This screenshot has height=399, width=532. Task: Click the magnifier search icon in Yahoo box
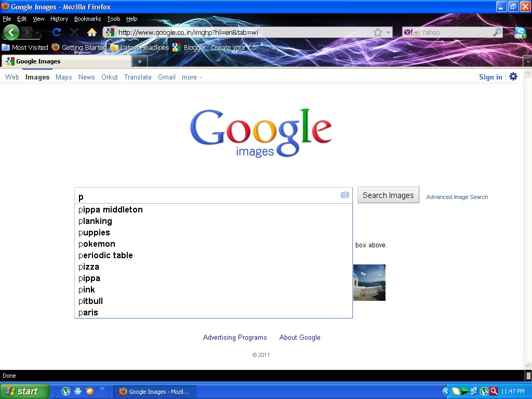(497, 32)
